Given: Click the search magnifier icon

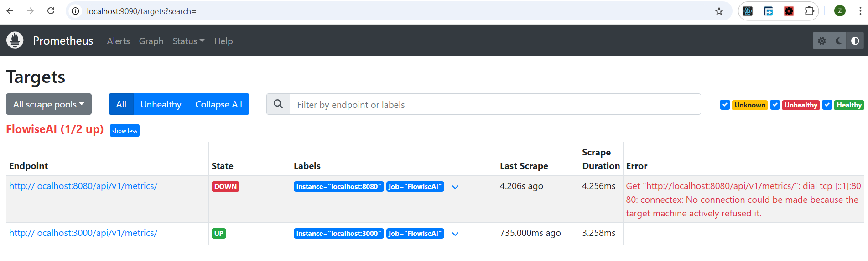Looking at the screenshot, I should (x=278, y=104).
